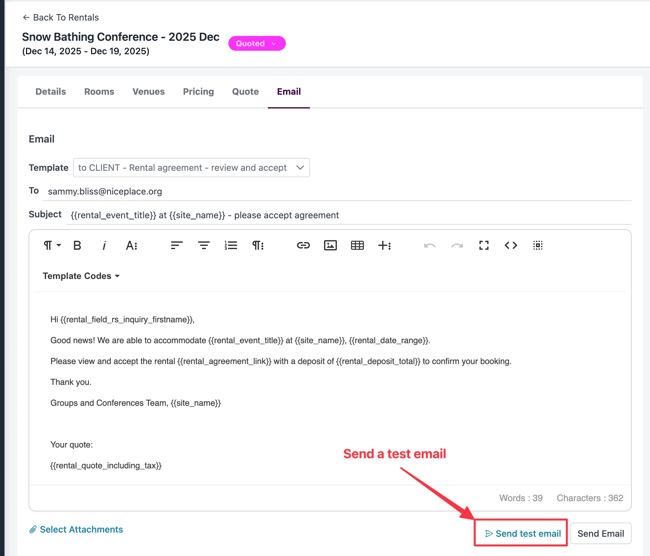
Task: Insert a table in the email body
Action: (x=357, y=245)
